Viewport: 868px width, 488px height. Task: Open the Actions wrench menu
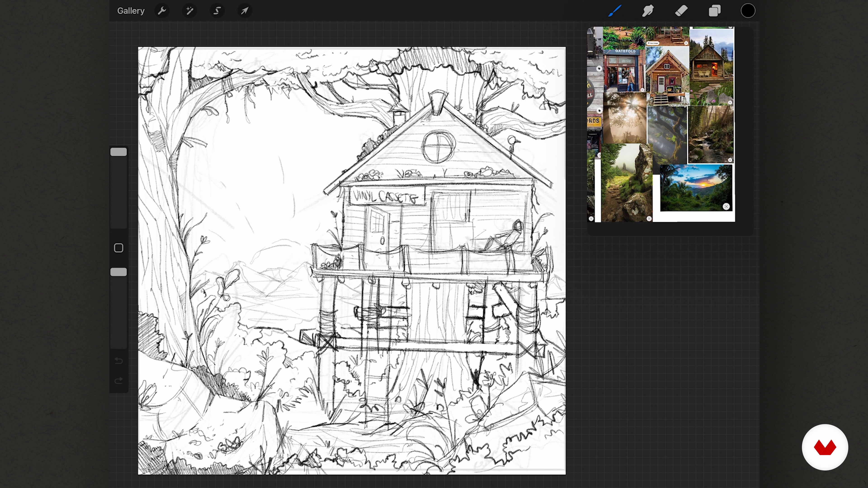pyautogui.click(x=162, y=11)
